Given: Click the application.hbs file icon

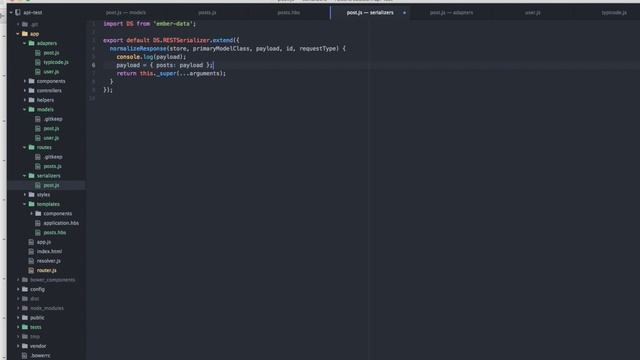Looking at the screenshot, I should click(x=38, y=223).
